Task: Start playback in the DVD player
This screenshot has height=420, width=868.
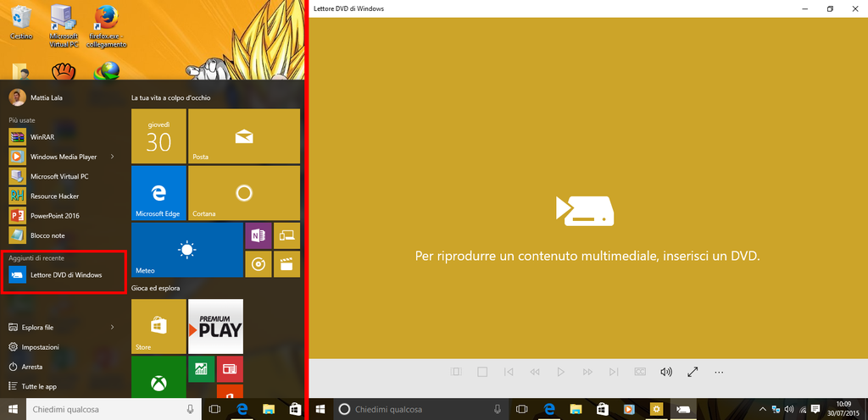Action: [x=561, y=373]
